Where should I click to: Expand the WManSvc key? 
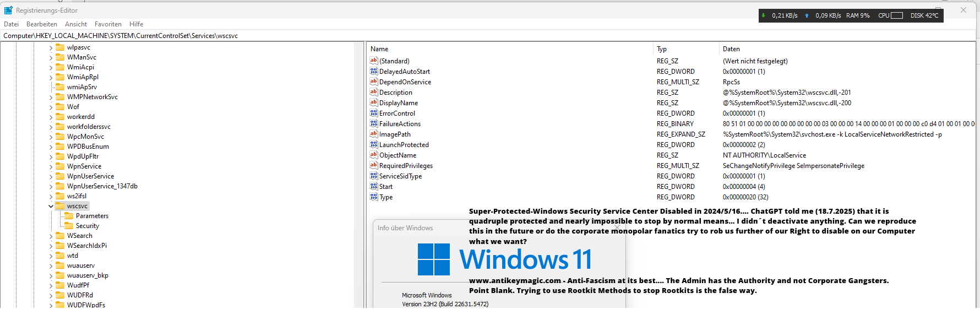[51, 57]
